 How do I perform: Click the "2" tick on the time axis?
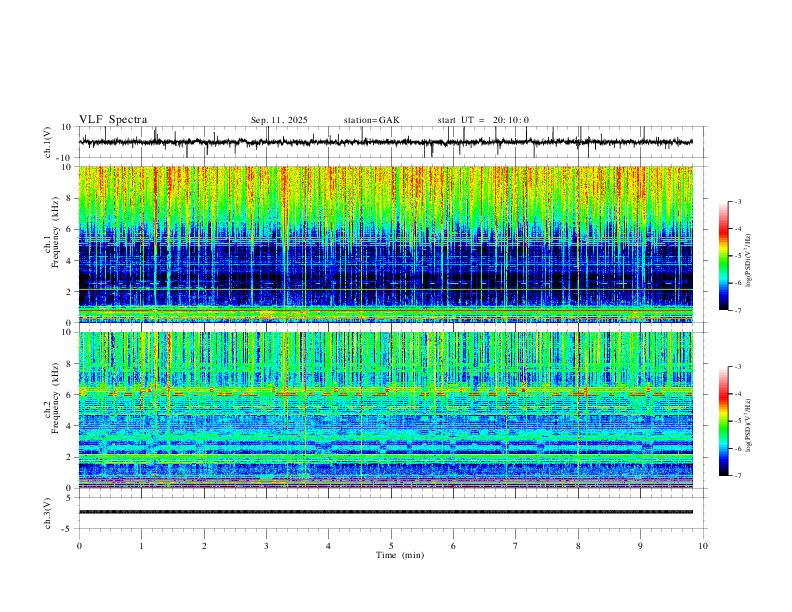[204, 546]
